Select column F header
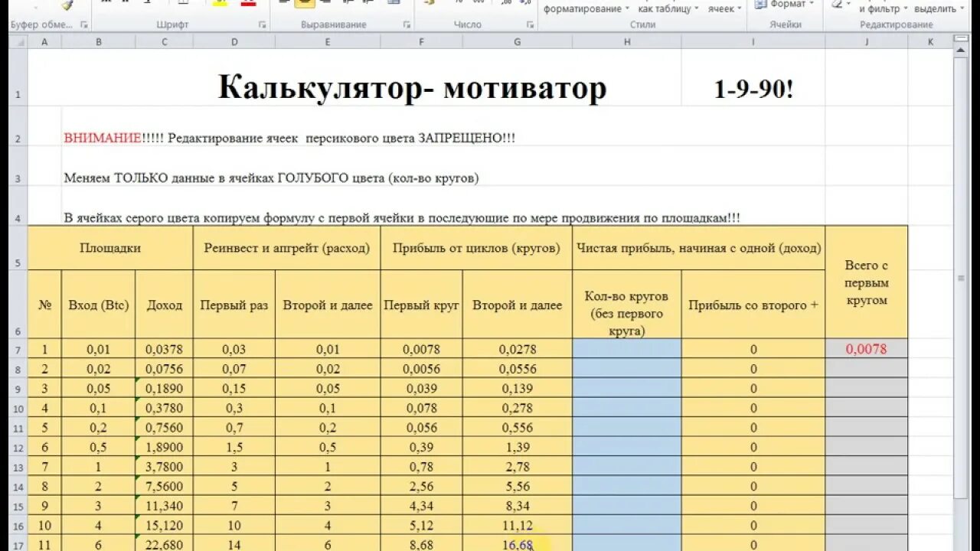The height and width of the screenshot is (551, 980). [422, 42]
